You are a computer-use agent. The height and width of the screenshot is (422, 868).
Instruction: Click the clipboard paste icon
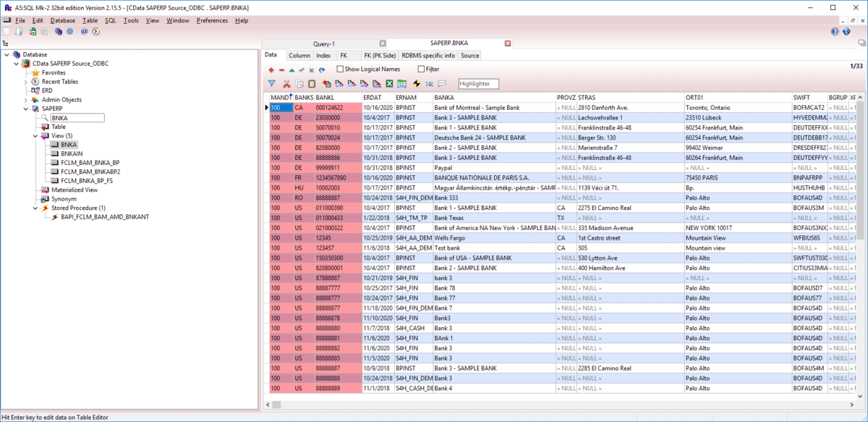tap(312, 84)
